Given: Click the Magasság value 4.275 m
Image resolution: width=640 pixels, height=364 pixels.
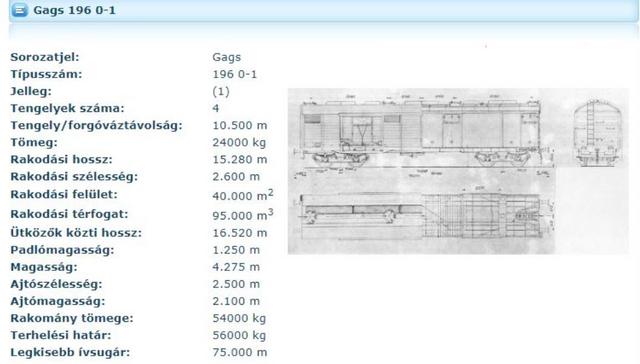Looking at the screenshot, I should pyautogui.click(x=236, y=267).
